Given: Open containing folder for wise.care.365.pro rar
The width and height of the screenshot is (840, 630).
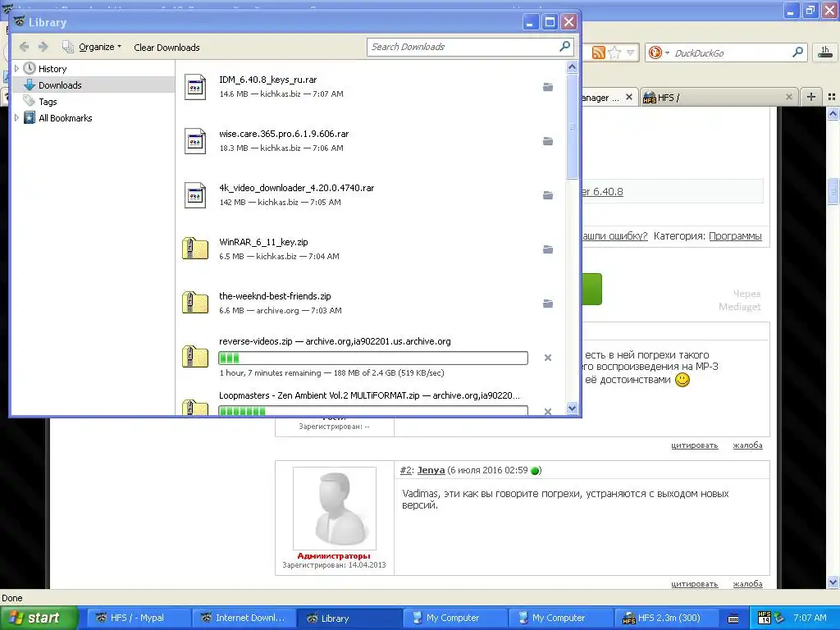Looking at the screenshot, I should click(547, 141).
